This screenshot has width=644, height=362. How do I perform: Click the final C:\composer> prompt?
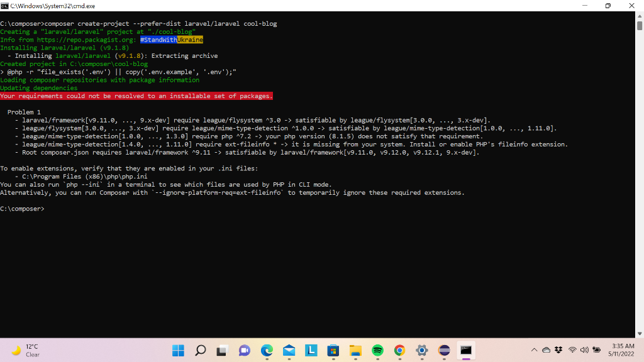[x=22, y=209]
